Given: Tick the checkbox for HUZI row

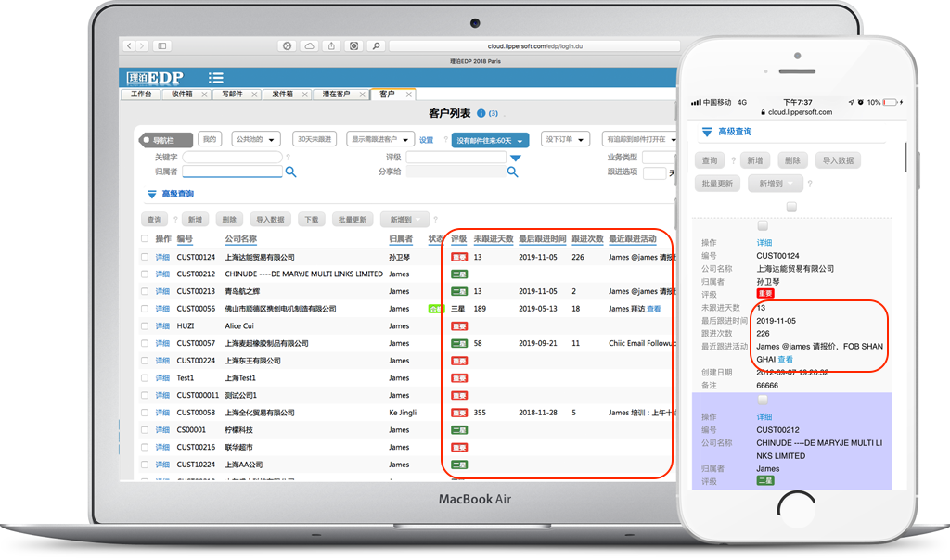Looking at the screenshot, I should (x=145, y=326).
